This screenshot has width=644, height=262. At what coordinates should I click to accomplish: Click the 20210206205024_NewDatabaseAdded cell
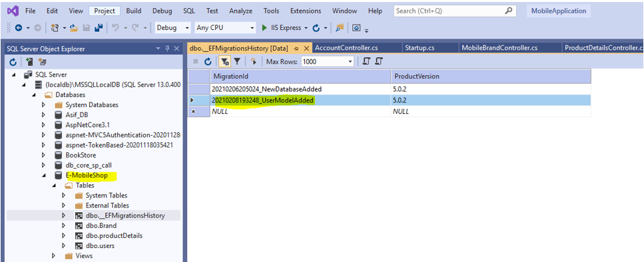pos(300,88)
